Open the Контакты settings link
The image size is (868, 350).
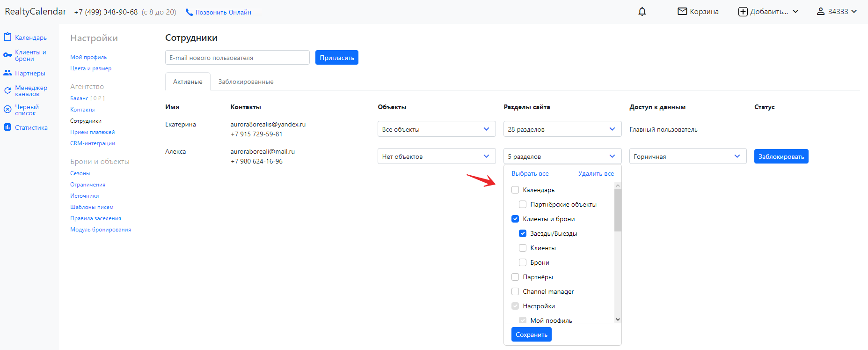82,110
